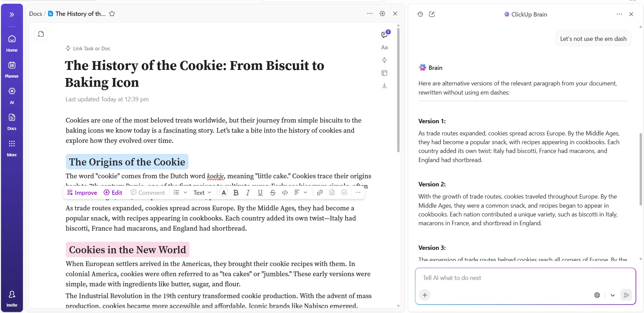The height and width of the screenshot is (313, 644).
Task: Toggle bold formatting
Action: coord(236,192)
